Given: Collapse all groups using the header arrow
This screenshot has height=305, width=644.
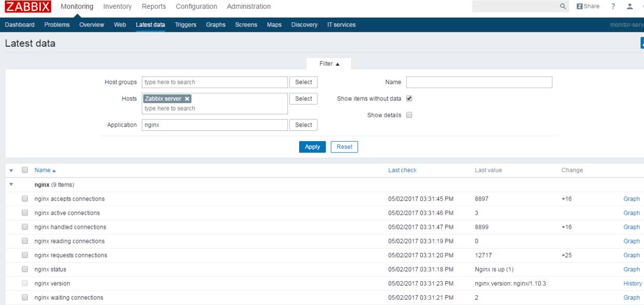Looking at the screenshot, I should [x=11, y=171].
